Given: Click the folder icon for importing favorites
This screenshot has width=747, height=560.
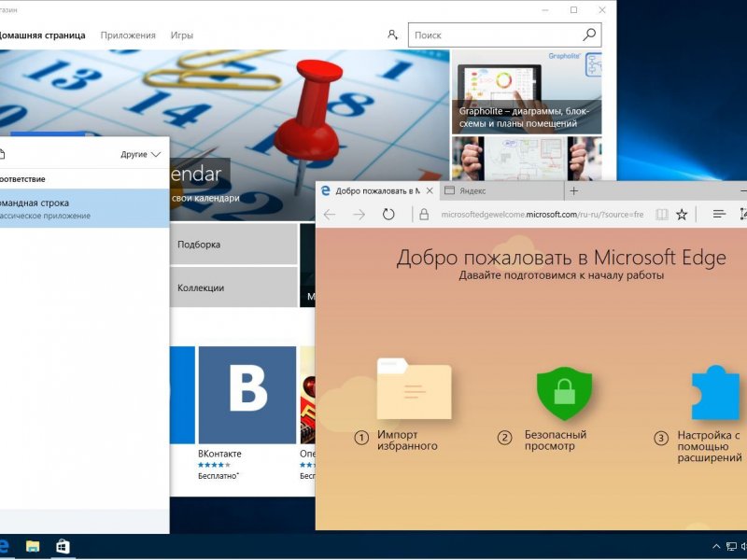Looking at the screenshot, I should pyautogui.click(x=414, y=388).
